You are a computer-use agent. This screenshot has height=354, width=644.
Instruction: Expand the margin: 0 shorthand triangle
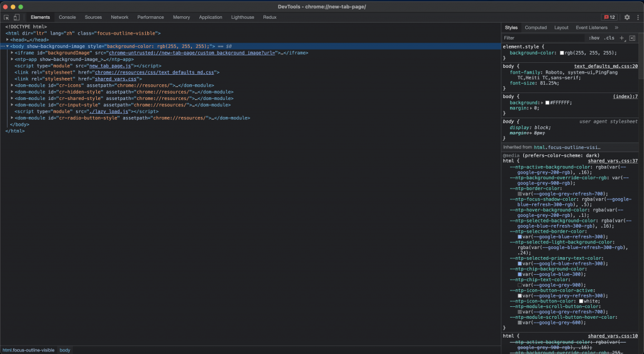coord(531,108)
